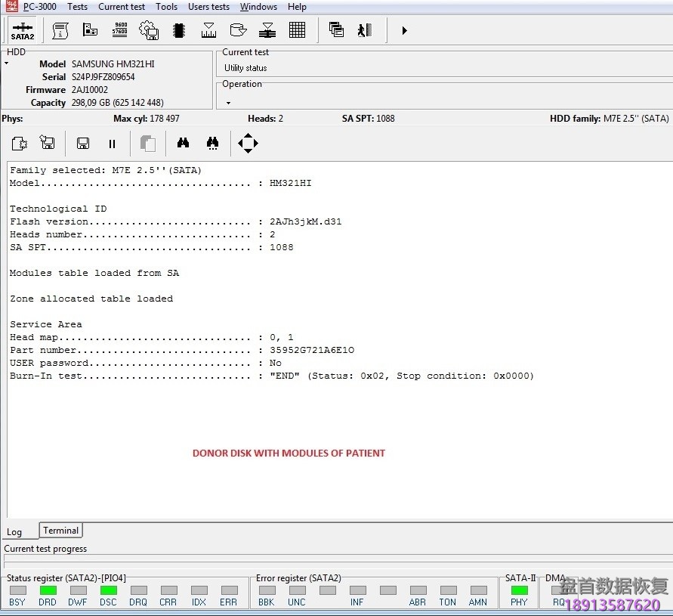Click the gear-with-diskette settings icon
Image resolution: width=673 pixels, height=616 pixels.
(x=149, y=30)
